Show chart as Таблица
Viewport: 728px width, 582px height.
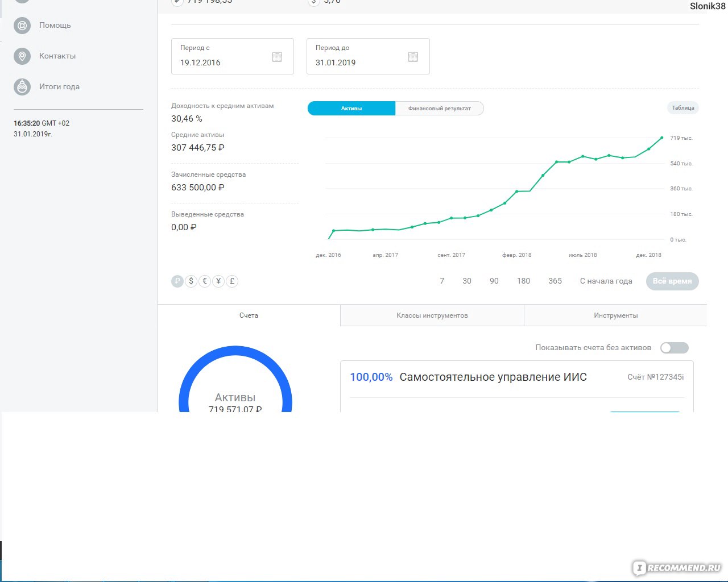(x=683, y=108)
